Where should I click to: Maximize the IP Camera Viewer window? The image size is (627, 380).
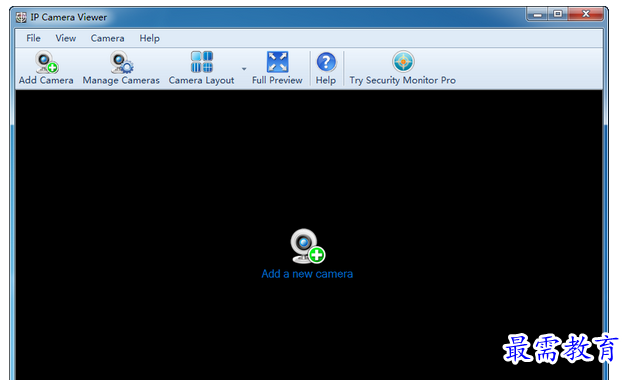558,14
